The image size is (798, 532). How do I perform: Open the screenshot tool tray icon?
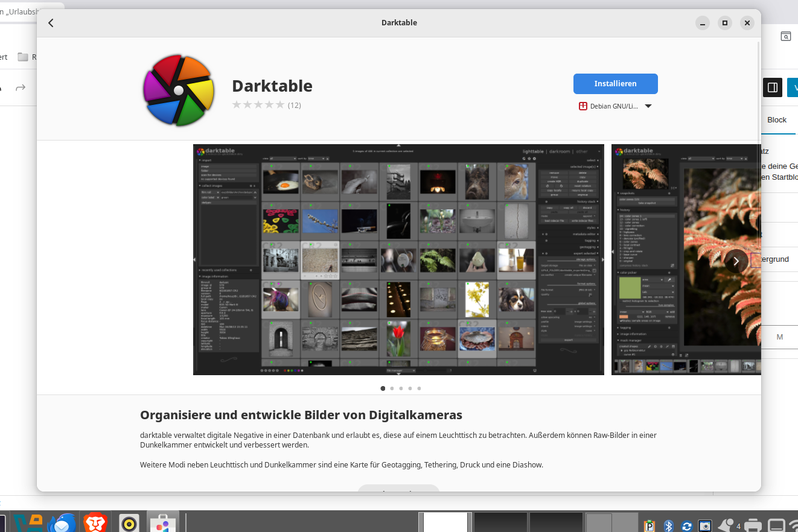(704, 525)
